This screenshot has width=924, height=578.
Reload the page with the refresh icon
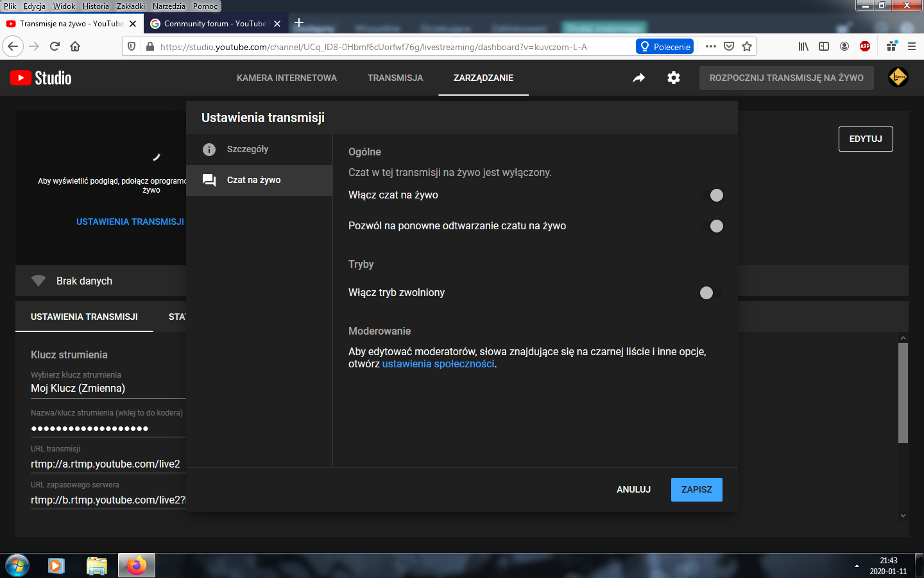tap(55, 46)
